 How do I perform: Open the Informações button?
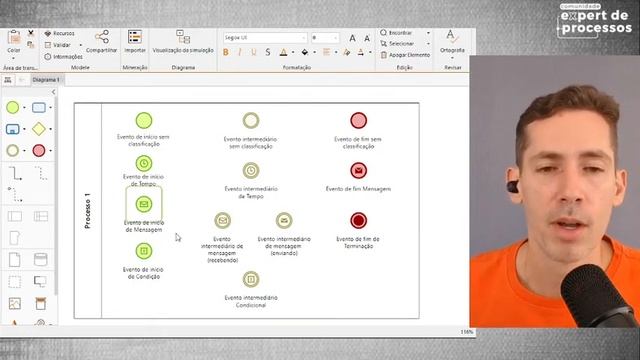63,57
